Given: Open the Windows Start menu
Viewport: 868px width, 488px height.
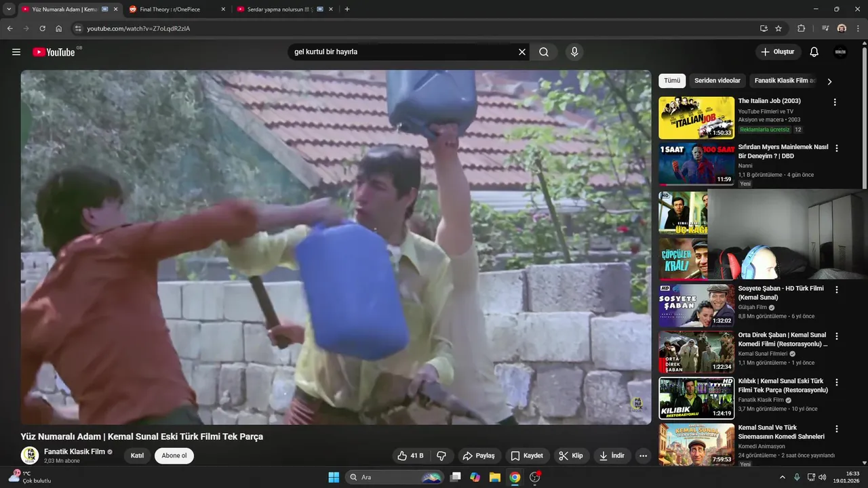Looking at the screenshot, I should [x=334, y=477].
